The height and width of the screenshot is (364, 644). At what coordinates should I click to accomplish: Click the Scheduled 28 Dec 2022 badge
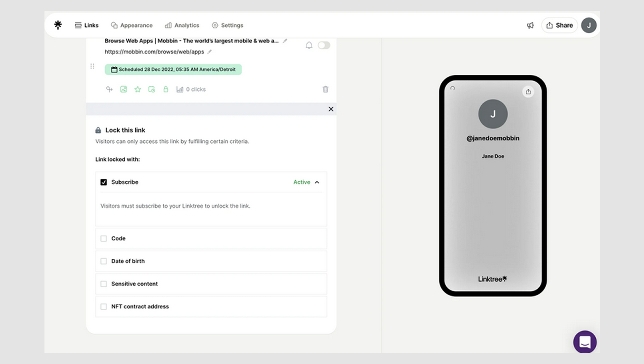[173, 70]
